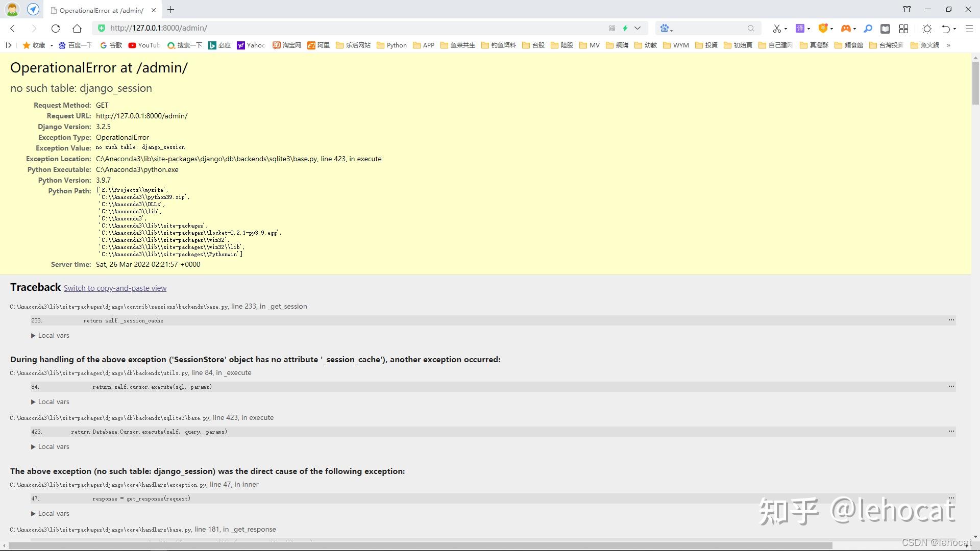This screenshot has width=980, height=551.
Task: Open the screenshot scissors tool
Action: pyautogui.click(x=776, y=29)
